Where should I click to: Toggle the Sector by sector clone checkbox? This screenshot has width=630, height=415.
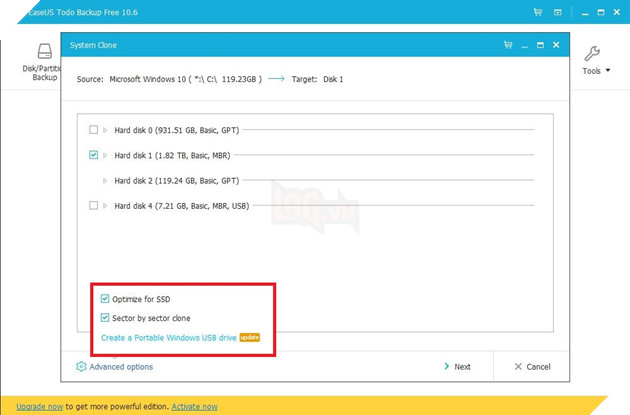coord(105,318)
